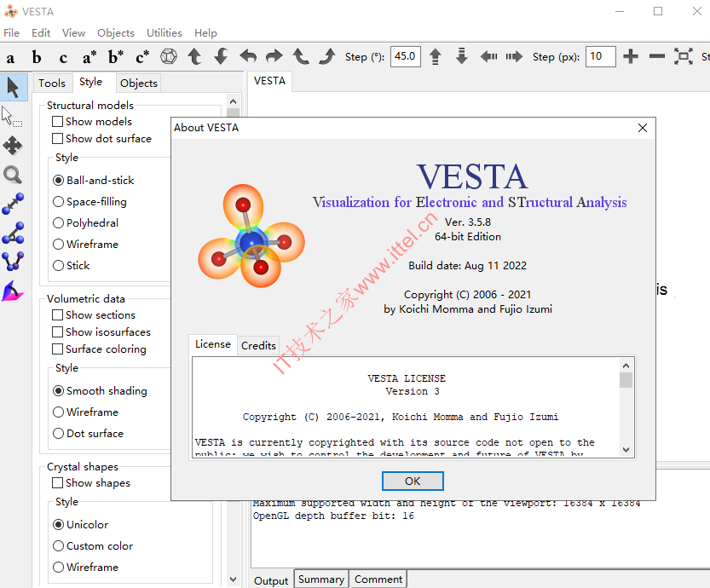710x588 pixels.
Task: View along the a axis
Action: (x=10, y=57)
